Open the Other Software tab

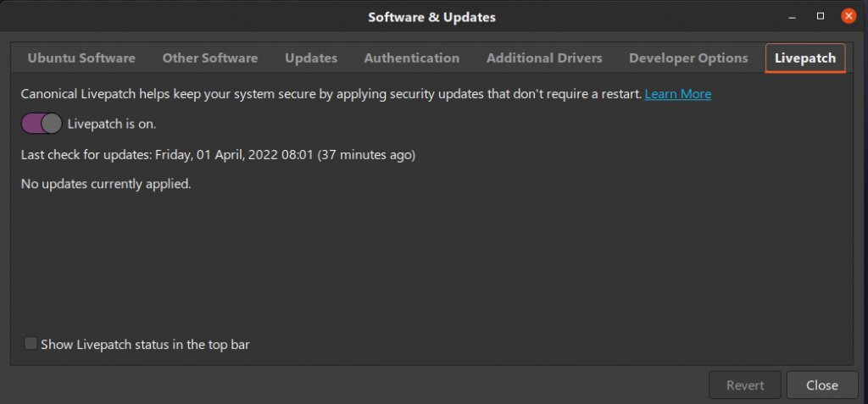point(210,58)
